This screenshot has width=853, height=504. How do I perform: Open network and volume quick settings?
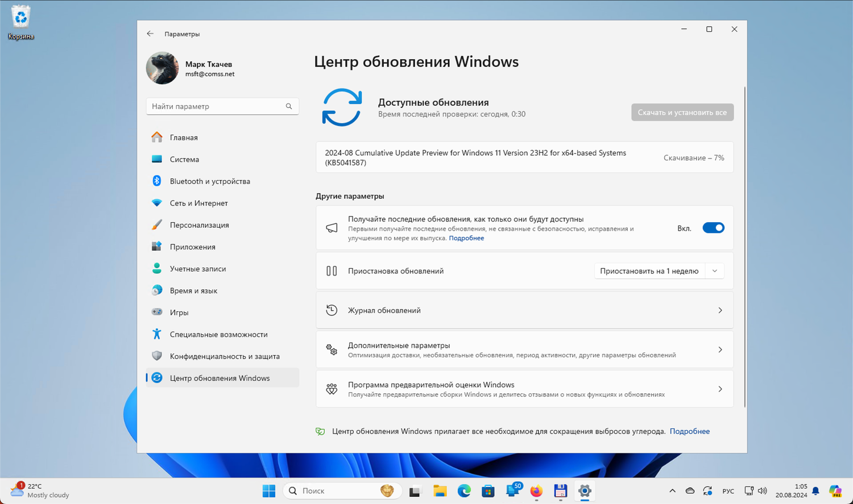click(x=756, y=491)
